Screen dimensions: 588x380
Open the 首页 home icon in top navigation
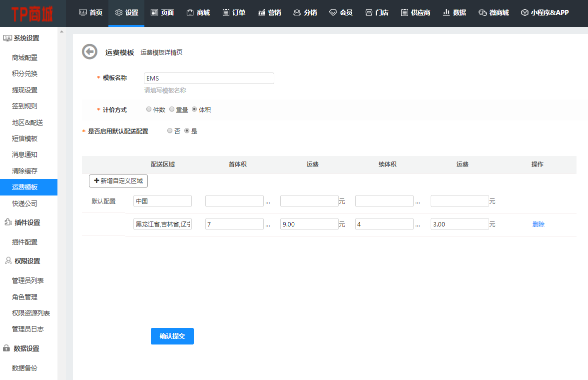(83, 12)
